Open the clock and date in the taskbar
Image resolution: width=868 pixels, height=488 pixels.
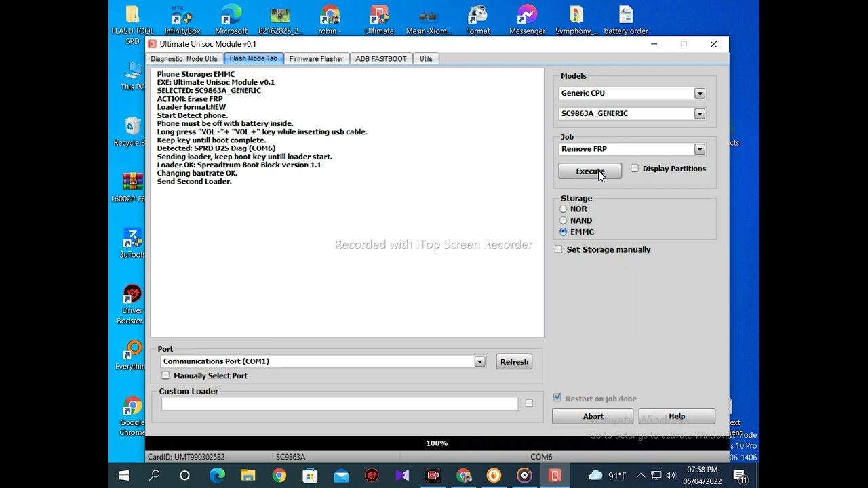(x=703, y=475)
